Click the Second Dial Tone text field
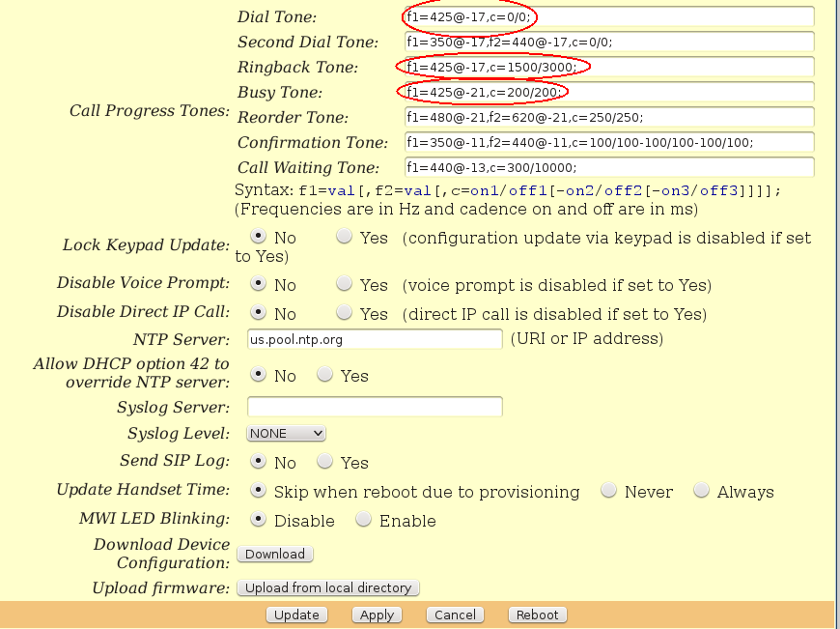This screenshot has width=840, height=629. (x=608, y=43)
